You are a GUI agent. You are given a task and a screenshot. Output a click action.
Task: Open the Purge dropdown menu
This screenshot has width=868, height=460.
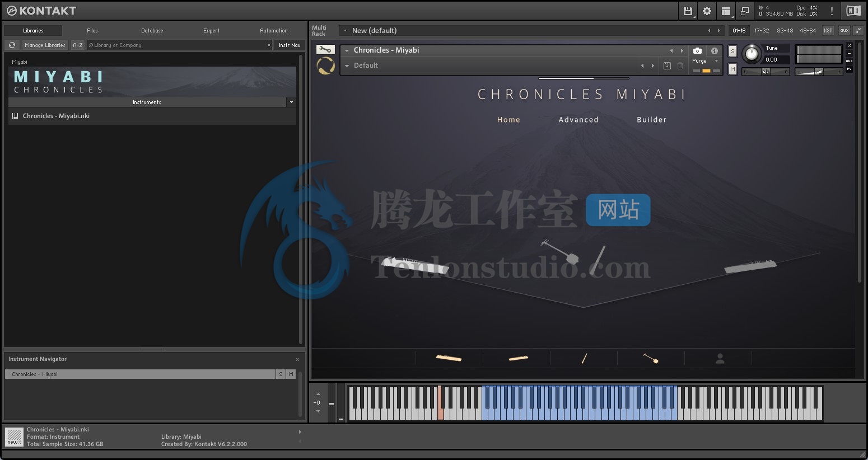click(x=716, y=61)
